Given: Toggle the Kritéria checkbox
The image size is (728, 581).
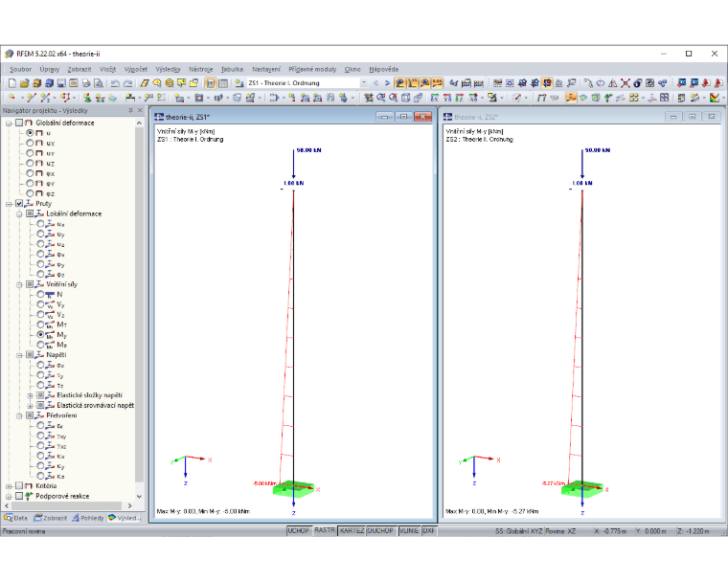Looking at the screenshot, I should [x=19, y=485].
